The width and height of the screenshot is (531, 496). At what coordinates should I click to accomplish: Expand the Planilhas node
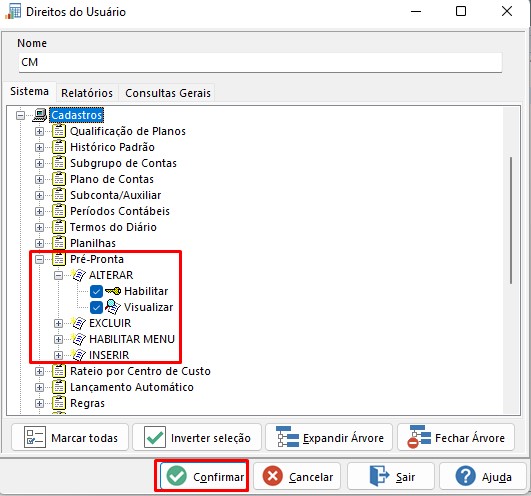tap(39, 243)
